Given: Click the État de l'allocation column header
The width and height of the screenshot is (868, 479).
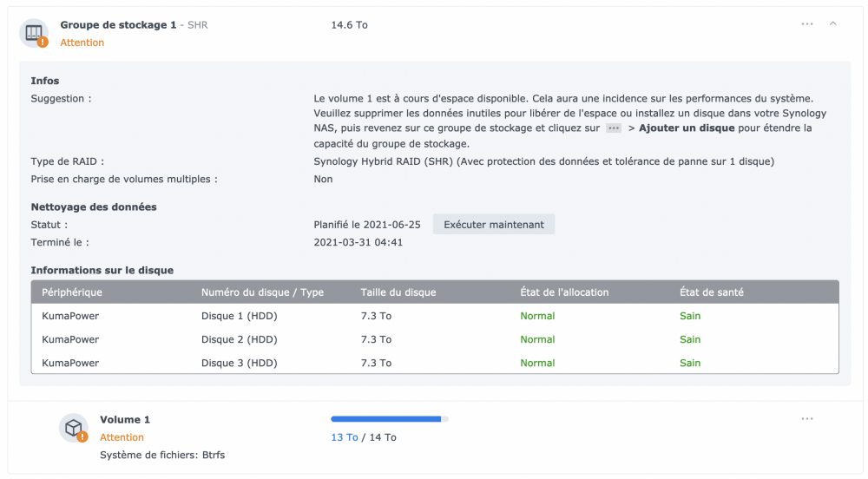Looking at the screenshot, I should click(x=564, y=292).
